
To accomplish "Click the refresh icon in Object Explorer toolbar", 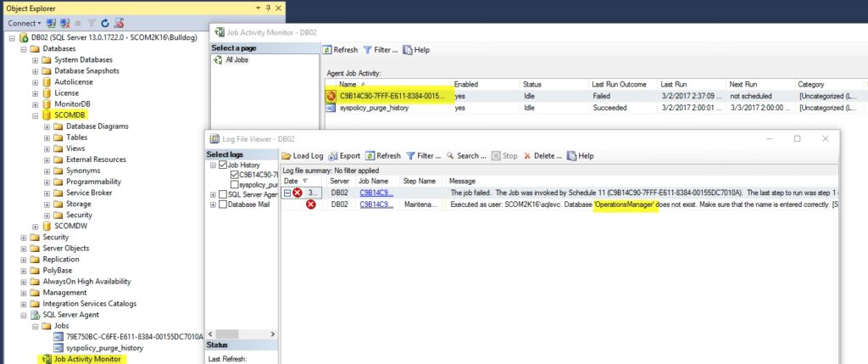I will (104, 23).
